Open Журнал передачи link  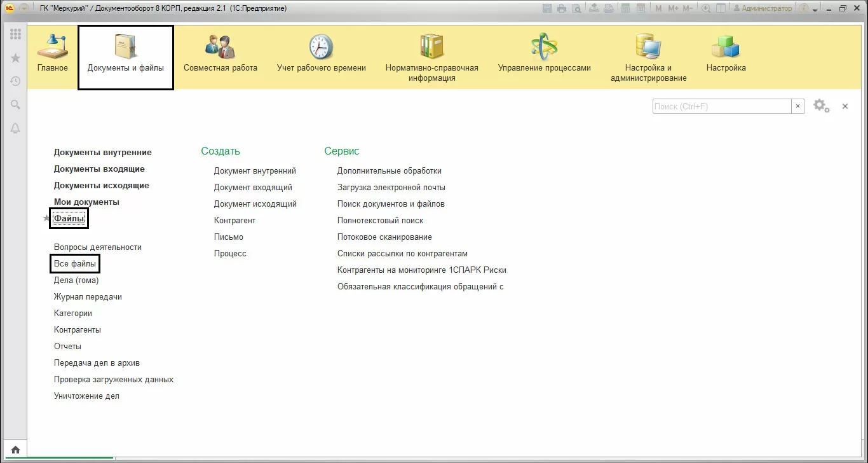point(88,296)
